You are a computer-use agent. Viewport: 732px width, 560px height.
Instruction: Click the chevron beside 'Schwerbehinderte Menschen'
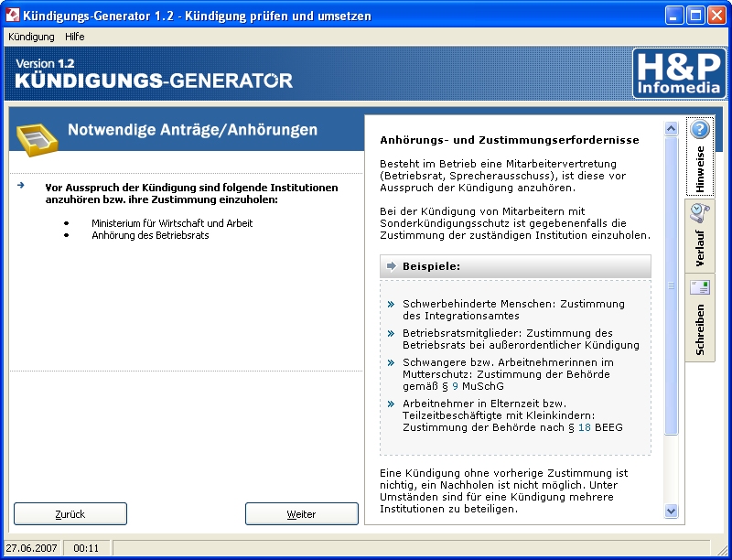392,305
